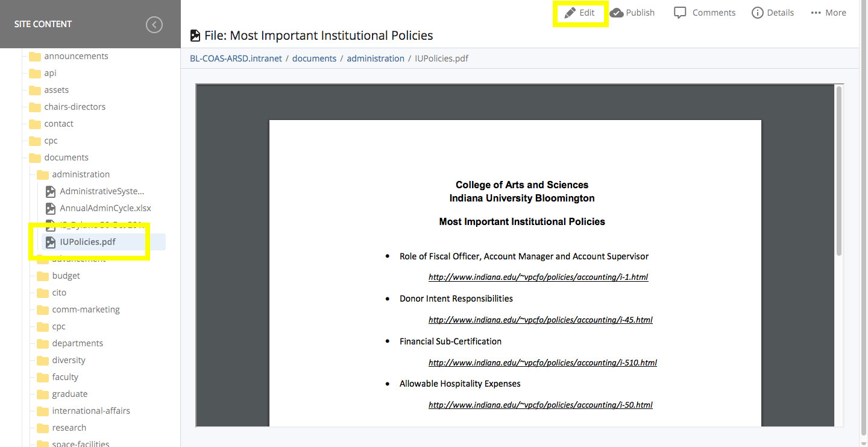Viewport: 868px width, 447px height.
Task: Click the research folder icon
Action: [x=43, y=428]
